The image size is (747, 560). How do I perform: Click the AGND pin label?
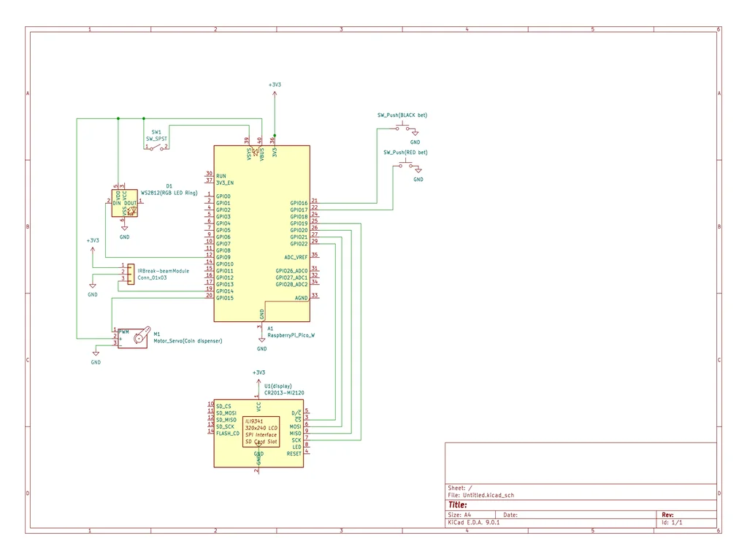301,298
